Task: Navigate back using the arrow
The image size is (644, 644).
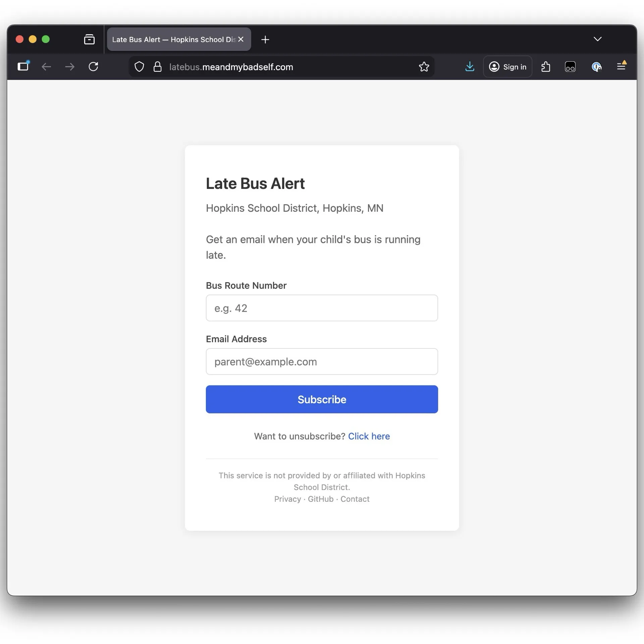Action: tap(46, 67)
